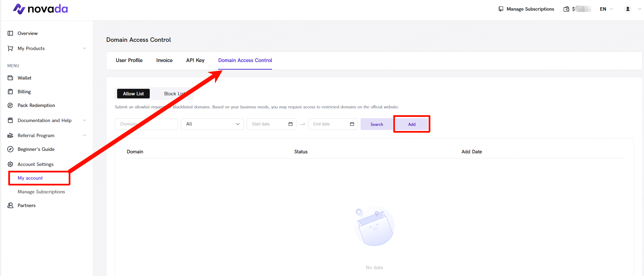Click the wallet balance icon in header

(566, 9)
